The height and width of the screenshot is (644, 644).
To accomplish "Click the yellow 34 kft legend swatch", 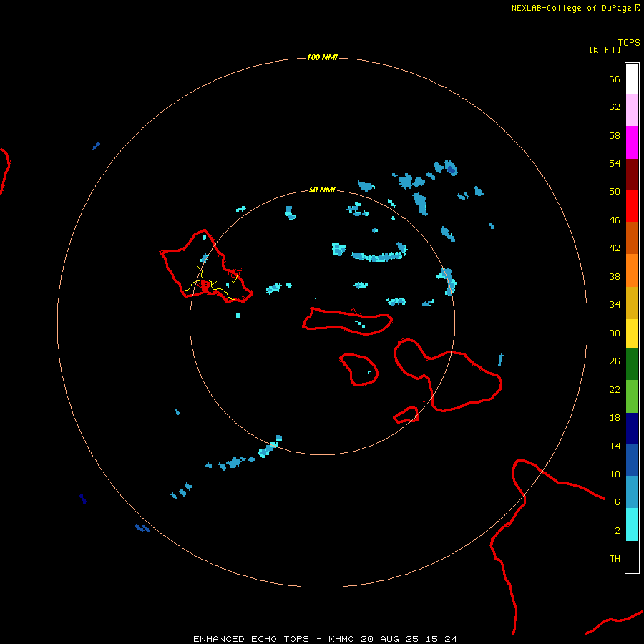I will [x=632, y=333].
